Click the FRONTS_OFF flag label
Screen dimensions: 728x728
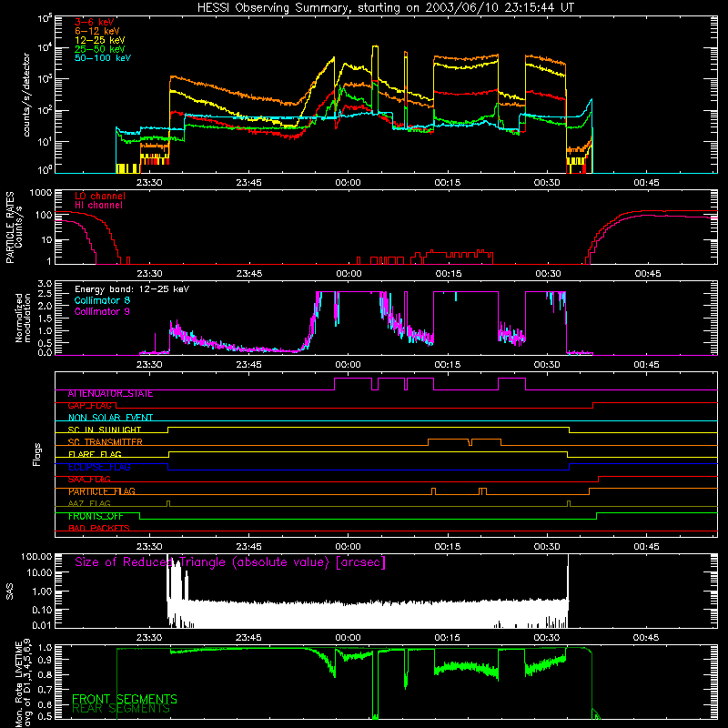(96, 516)
